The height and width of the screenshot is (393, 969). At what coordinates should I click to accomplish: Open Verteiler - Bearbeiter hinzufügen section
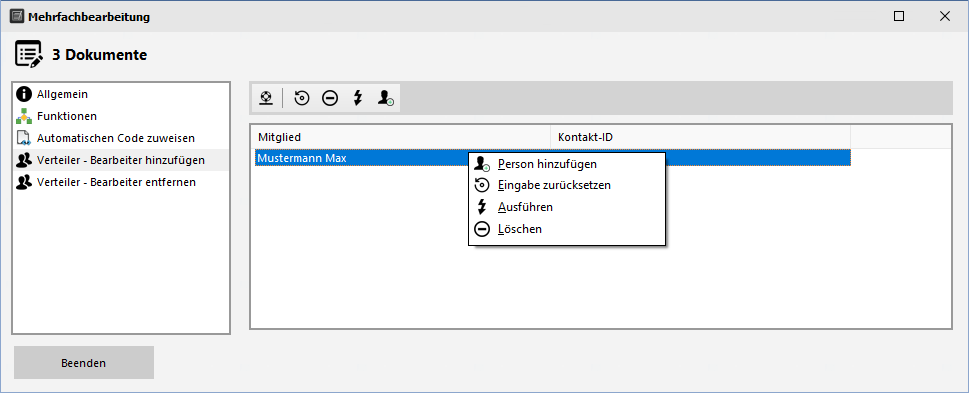tap(121, 160)
